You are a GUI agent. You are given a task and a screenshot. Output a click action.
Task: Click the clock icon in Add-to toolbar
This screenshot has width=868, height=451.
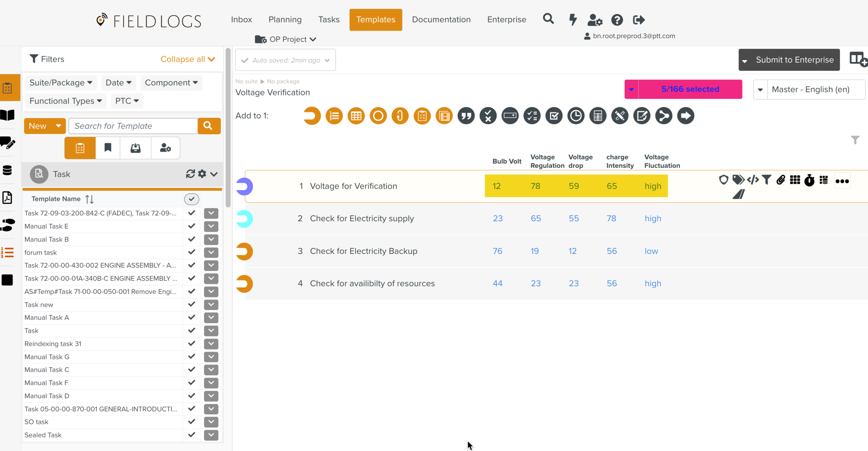click(x=576, y=116)
